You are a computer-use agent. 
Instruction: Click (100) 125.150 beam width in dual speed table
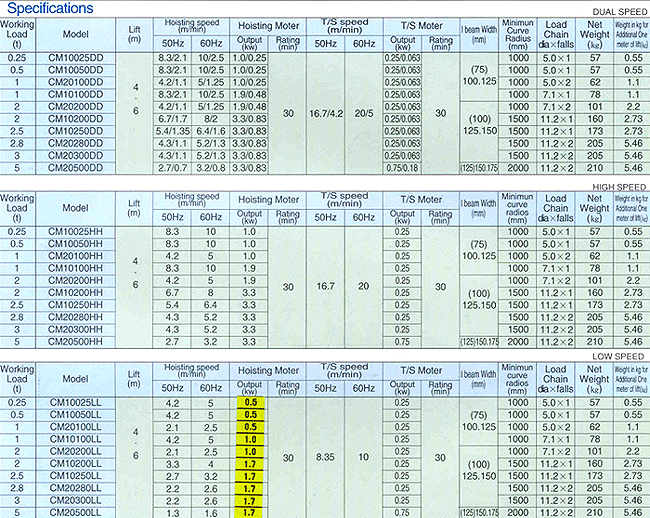click(480, 125)
